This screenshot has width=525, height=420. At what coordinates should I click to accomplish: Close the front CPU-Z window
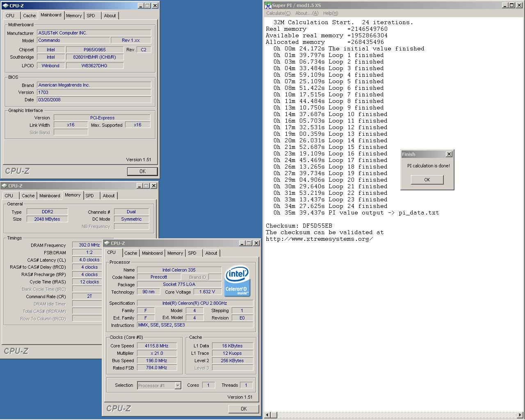point(256,243)
